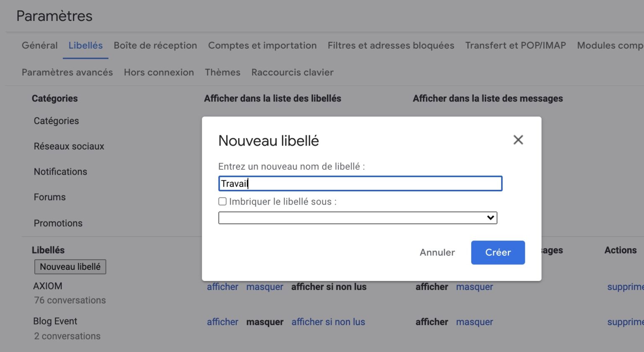
Task: Click inside the label name text field
Action: click(x=361, y=183)
